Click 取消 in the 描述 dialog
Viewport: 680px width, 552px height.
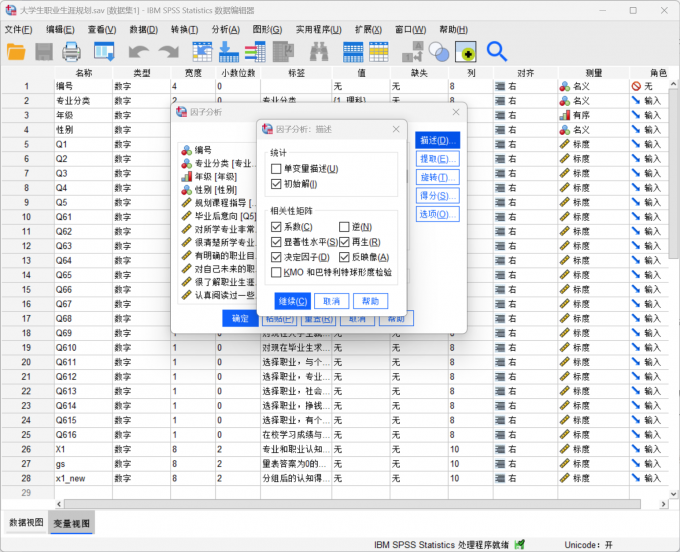click(x=331, y=301)
